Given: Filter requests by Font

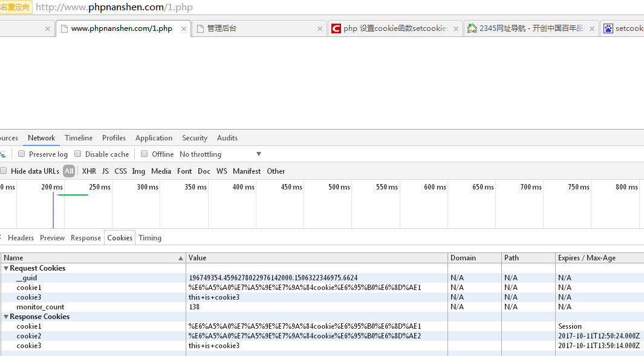Looking at the screenshot, I should tap(184, 171).
